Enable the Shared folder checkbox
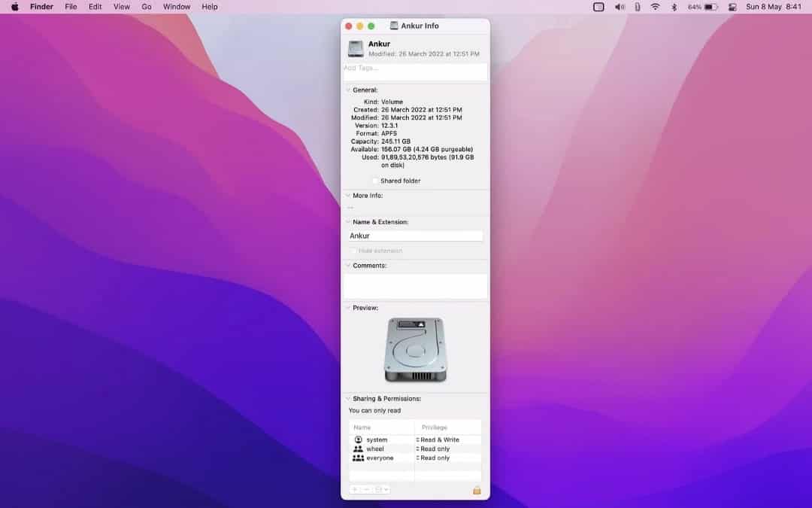 point(375,181)
